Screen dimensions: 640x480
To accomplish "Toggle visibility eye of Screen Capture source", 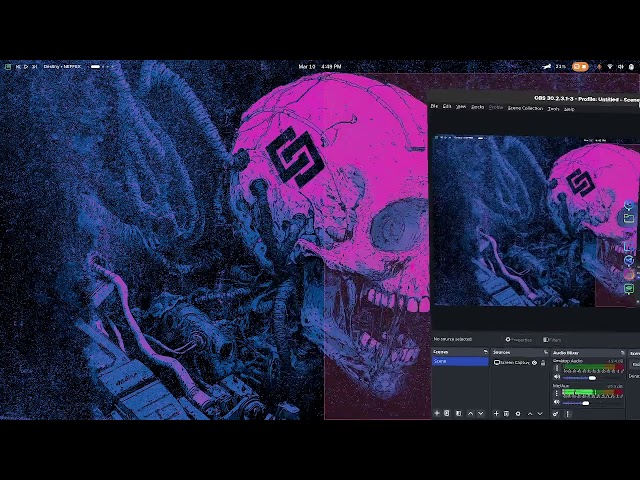I will (x=534, y=362).
